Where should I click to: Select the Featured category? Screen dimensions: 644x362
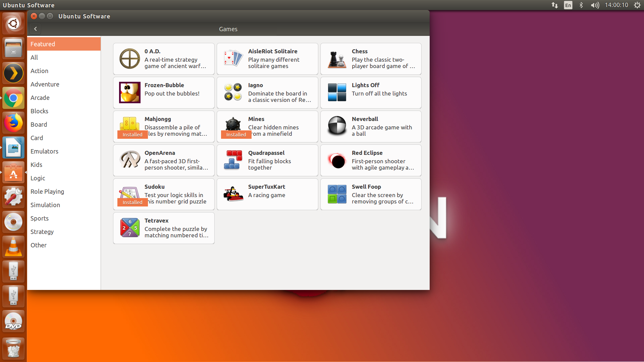click(x=64, y=44)
